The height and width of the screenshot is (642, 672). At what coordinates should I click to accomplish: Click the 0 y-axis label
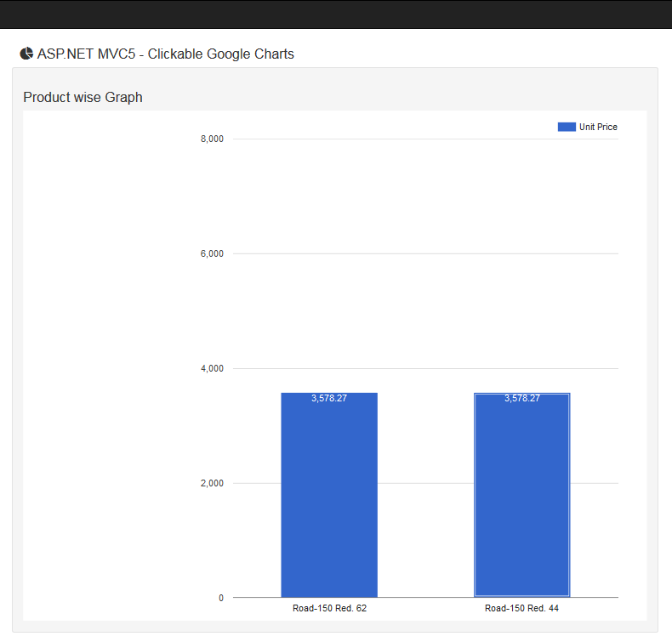click(x=221, y=598)
